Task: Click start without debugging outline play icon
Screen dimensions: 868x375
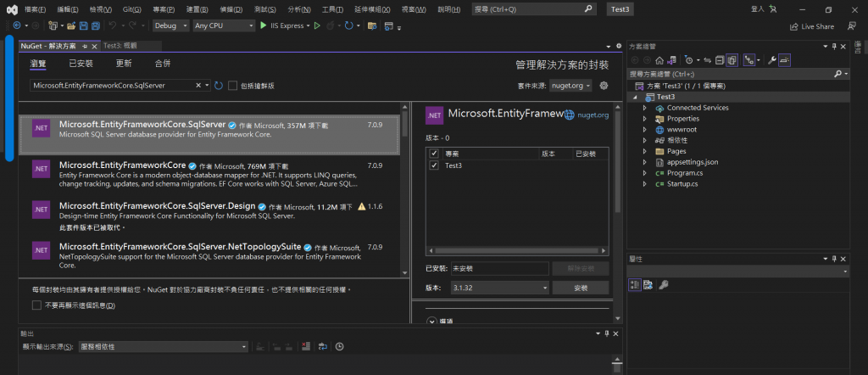Action: tap(317, 25)
